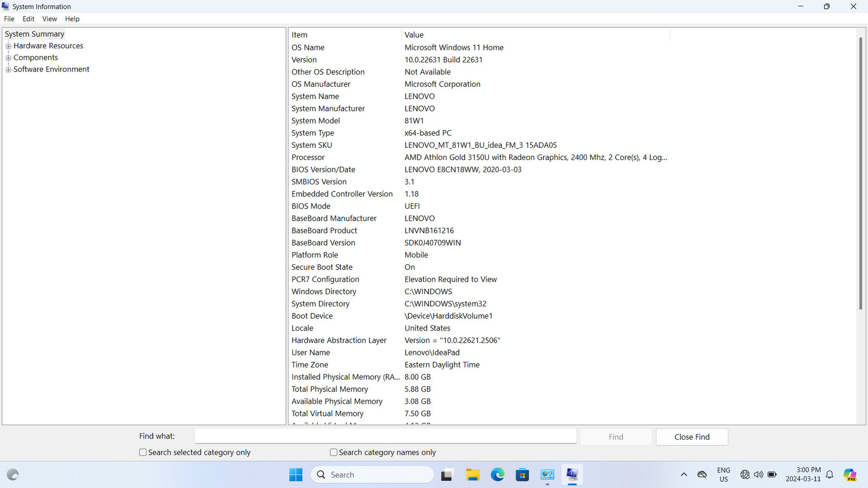The height and width of the screenshot is (488, 868).
Task: Open the Copilot preview icon
Action: tap(850, 474)
